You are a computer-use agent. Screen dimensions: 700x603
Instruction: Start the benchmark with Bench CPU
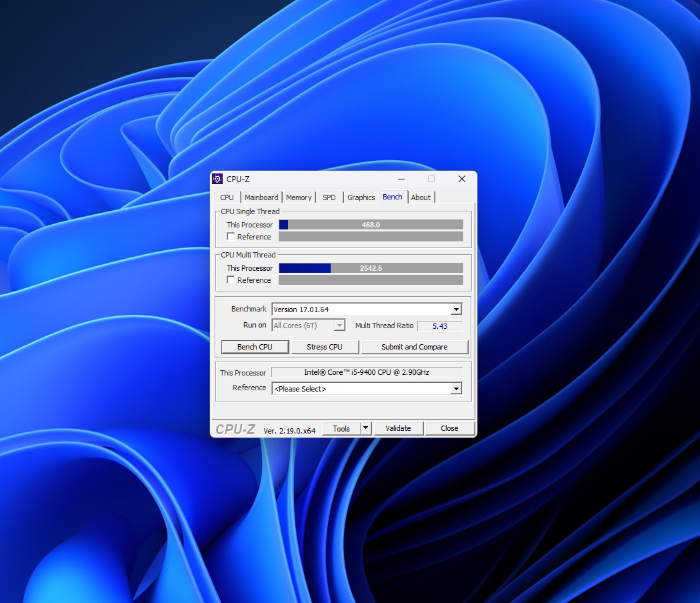pos(255,347)
